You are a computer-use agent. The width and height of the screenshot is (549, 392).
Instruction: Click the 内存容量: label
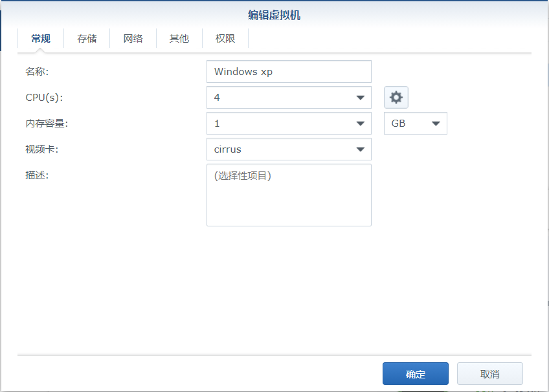point(47,124)
